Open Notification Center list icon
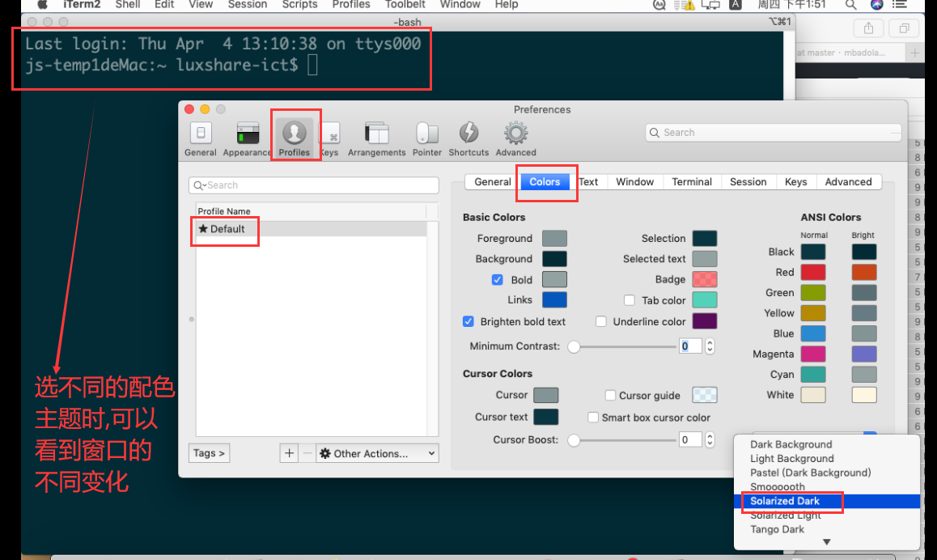Viewport: 937px width, 560px height. [x=899, y=5]
